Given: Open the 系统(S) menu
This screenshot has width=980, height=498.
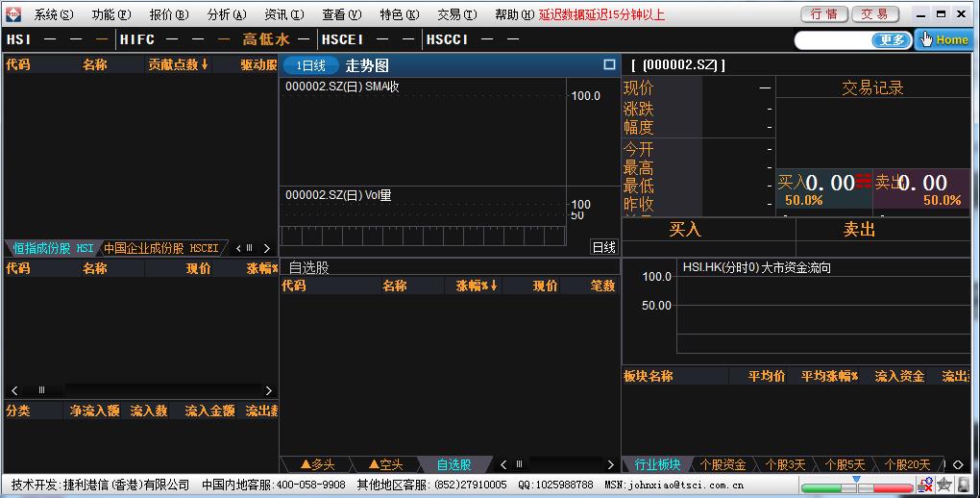Looking at the screenshot, I should 53,14.
